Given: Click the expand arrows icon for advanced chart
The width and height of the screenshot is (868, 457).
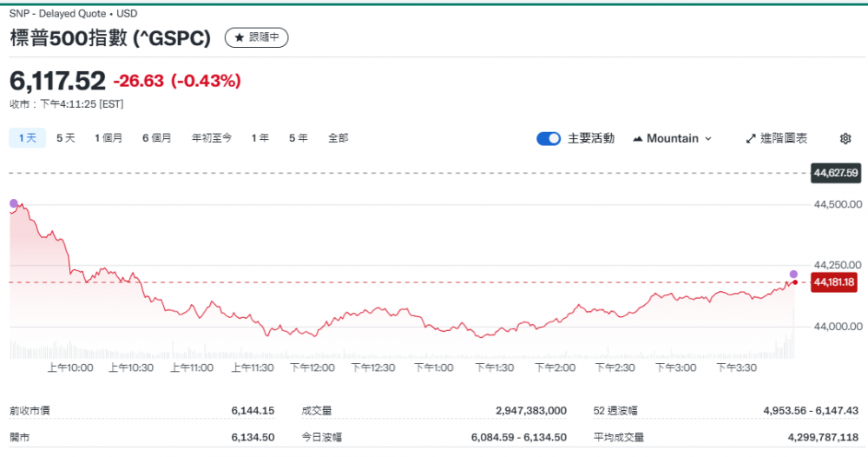Looking at the screenshot, I should [x=751, y=139].
